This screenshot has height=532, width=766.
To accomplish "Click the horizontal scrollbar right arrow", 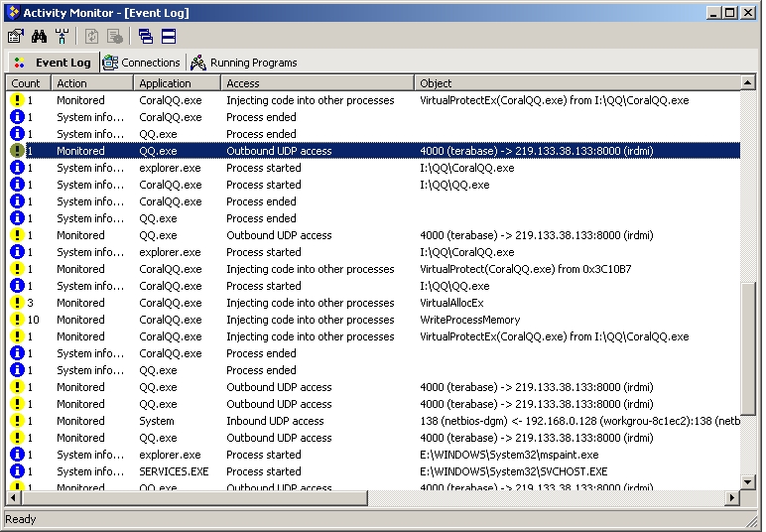I will pyautogui.click(x=732, y=498).
